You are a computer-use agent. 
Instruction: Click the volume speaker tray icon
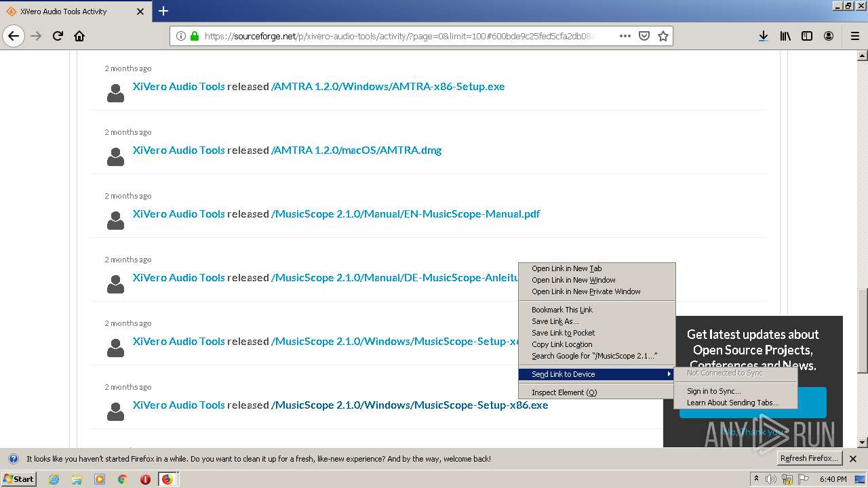(771, 479)
